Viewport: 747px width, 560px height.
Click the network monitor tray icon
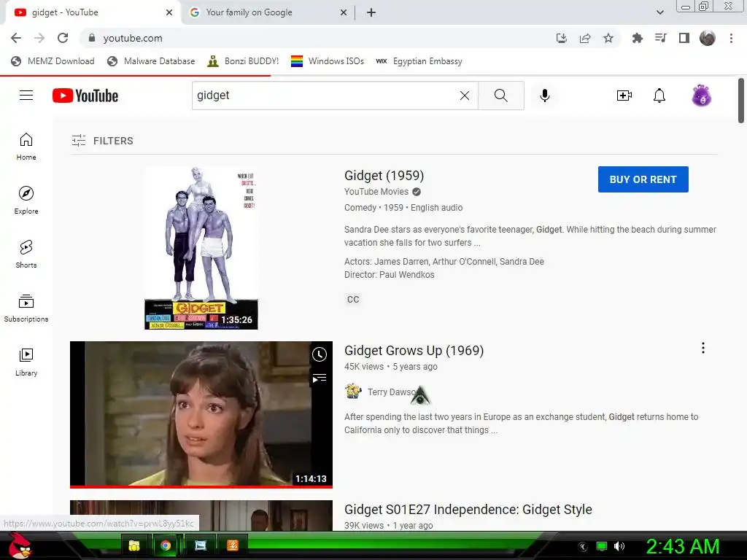602,546
